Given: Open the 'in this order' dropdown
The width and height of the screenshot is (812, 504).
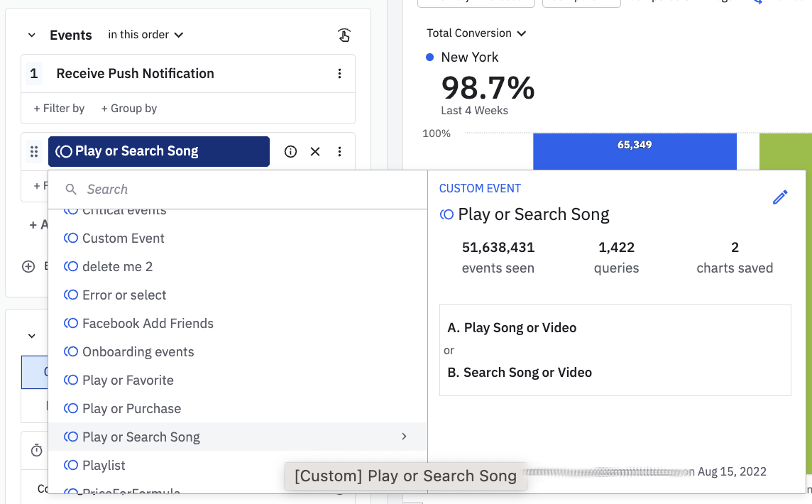Looking at the screenshot, I should click(x=146, y=35).
